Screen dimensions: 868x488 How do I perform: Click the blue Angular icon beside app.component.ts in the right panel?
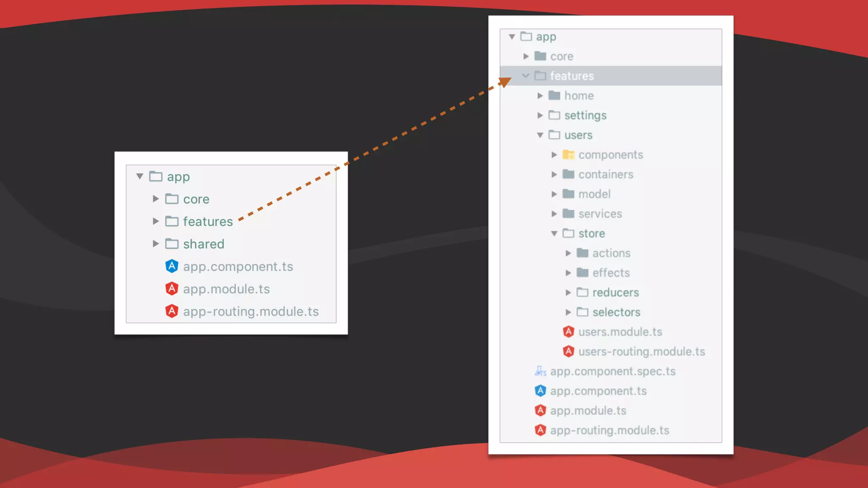[540, 391]
